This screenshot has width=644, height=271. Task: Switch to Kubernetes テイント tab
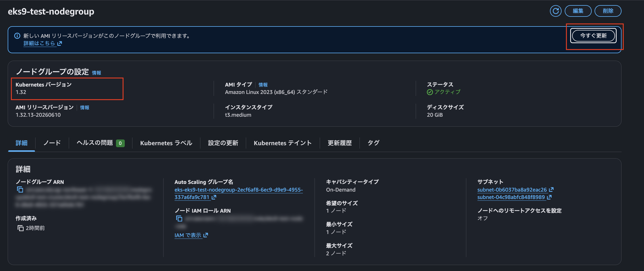(283, 143)
